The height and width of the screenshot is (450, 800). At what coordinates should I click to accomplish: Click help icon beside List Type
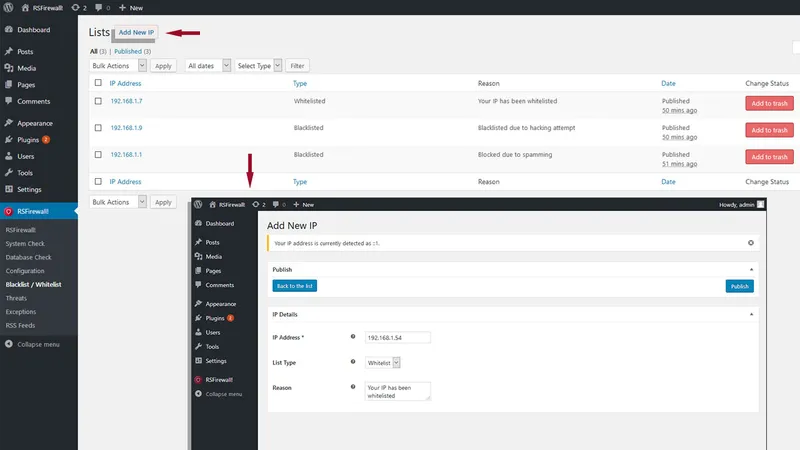(x=353, y=362)
